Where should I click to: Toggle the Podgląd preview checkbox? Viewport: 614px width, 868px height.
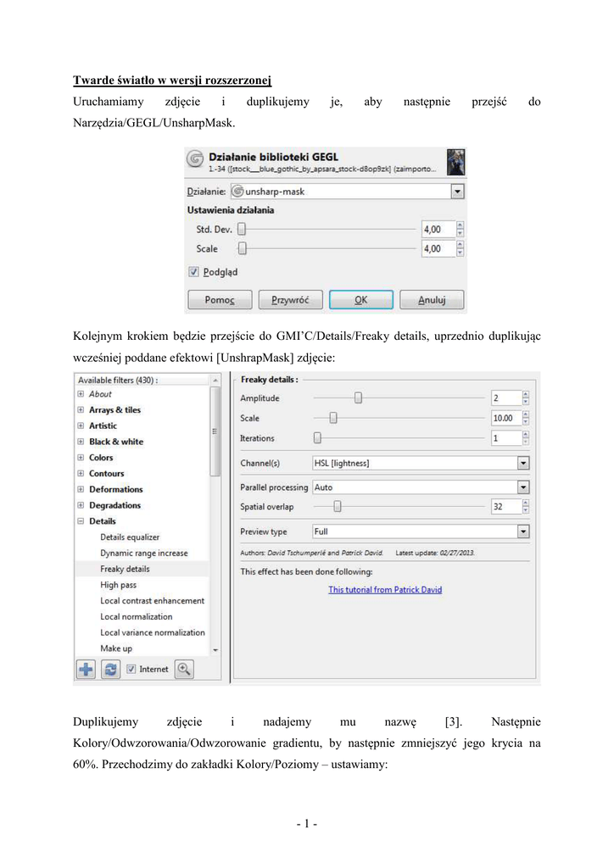194,272
